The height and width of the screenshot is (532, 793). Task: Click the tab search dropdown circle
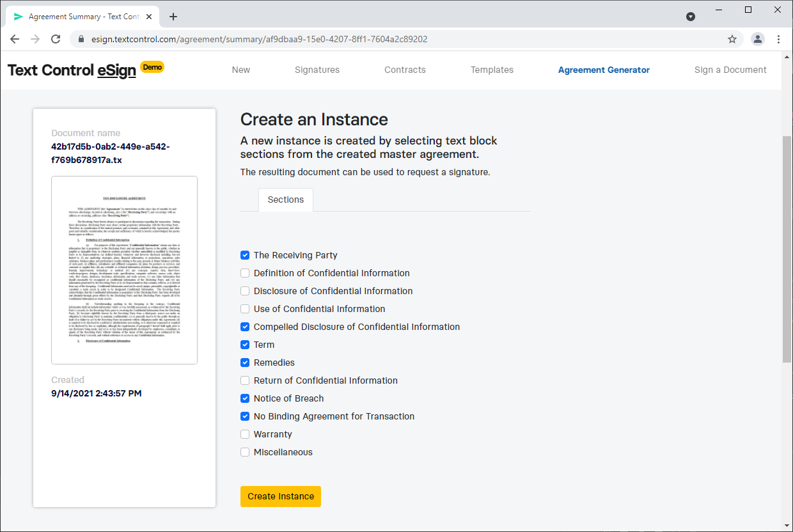click(691, 17)
